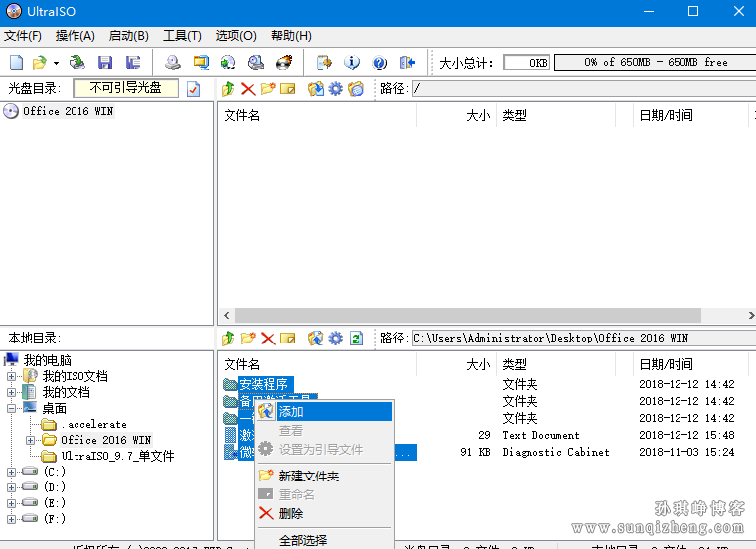This screenshot has height=549, width=756.
Task: Open the 选项(O) menu
Action: coord(235,36)
